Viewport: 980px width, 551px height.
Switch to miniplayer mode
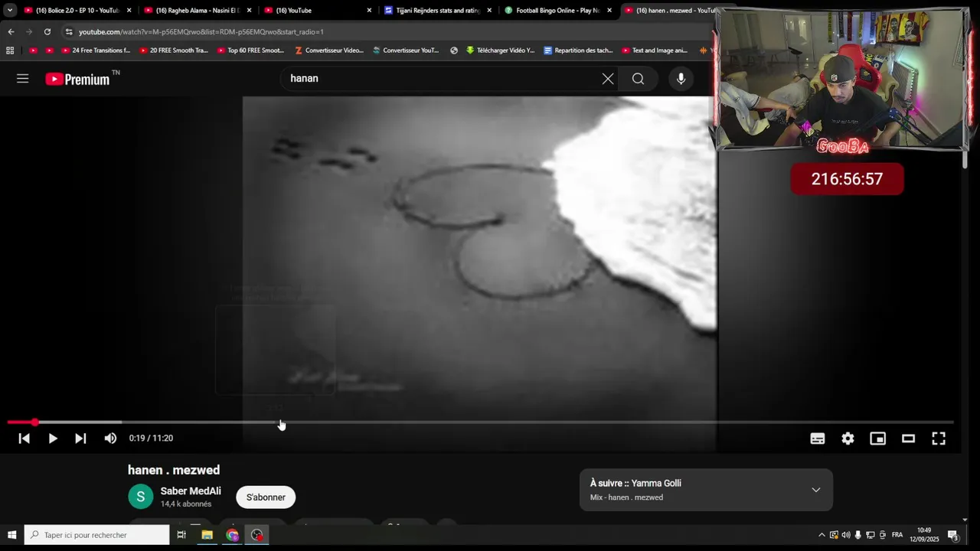pos(877,439)
